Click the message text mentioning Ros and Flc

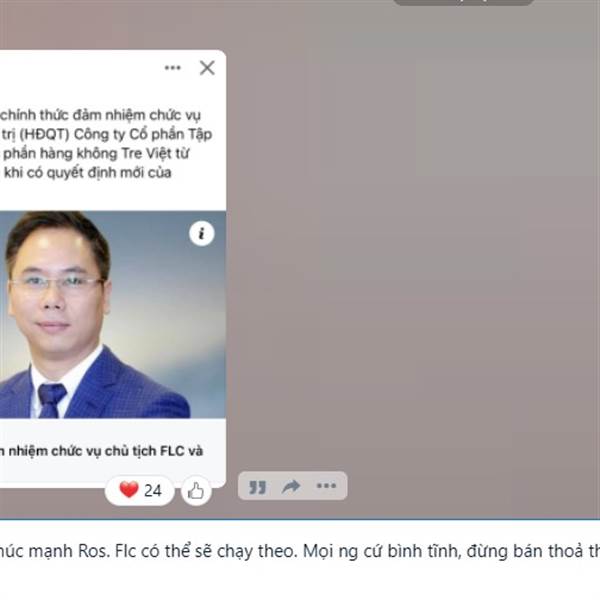[300, 551]
